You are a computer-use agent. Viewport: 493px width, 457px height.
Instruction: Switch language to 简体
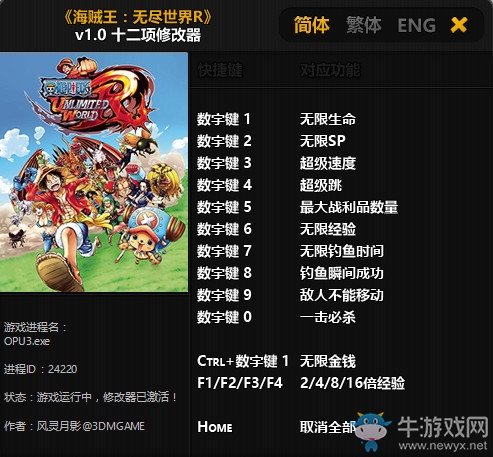coord(311,25)
